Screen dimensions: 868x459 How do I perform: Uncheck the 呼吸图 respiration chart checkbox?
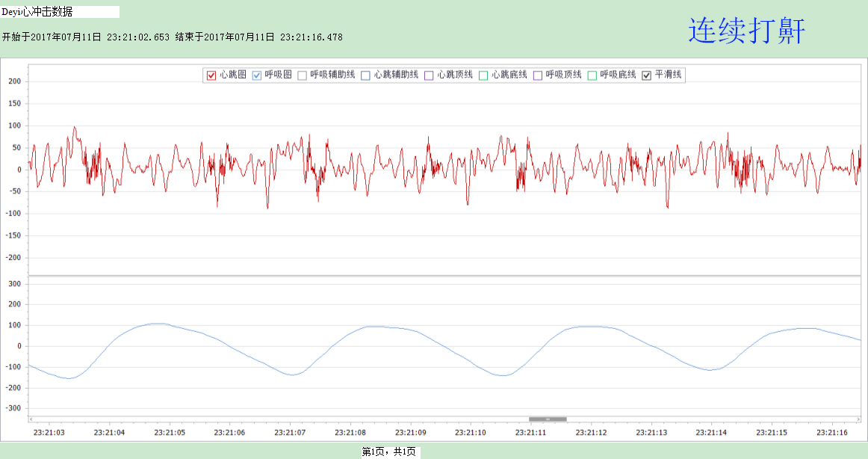[257, 75]
